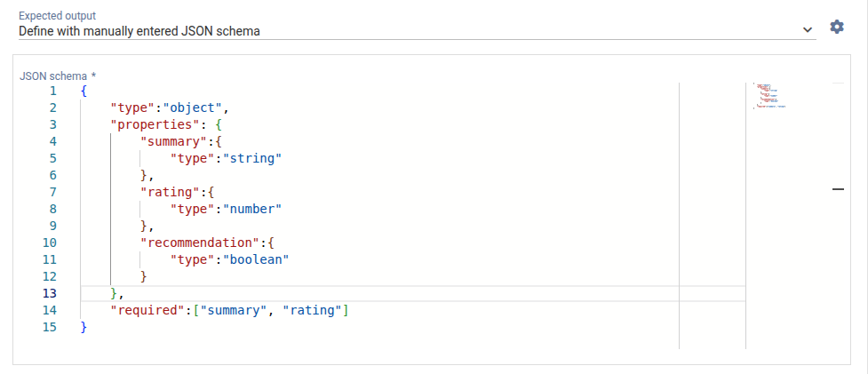Open the expected output settings gear
This screenshot has height=374, width=868.
click(x=836, y=28)
